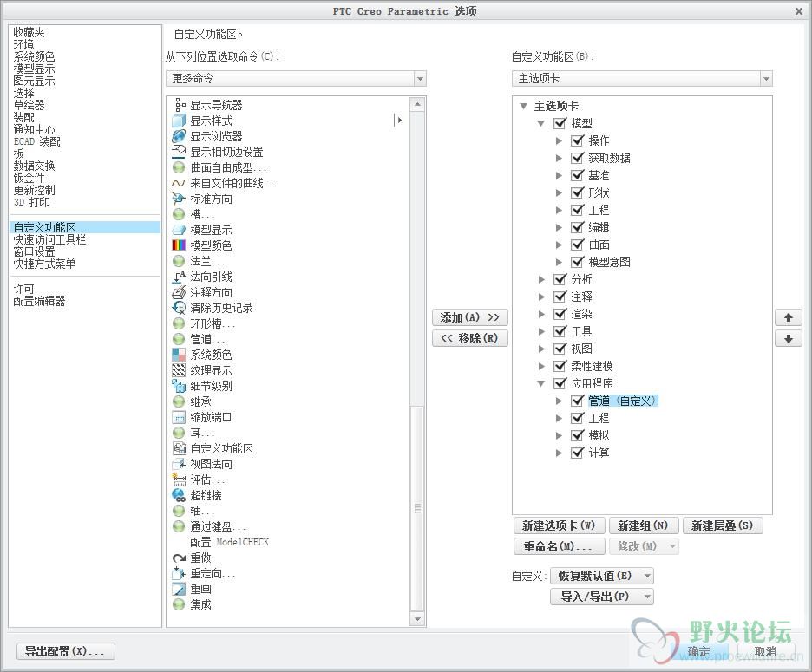Screen dimensions: 812x672
Task: Open the 显示样式 submenu arrow
Action: (399, 121)
